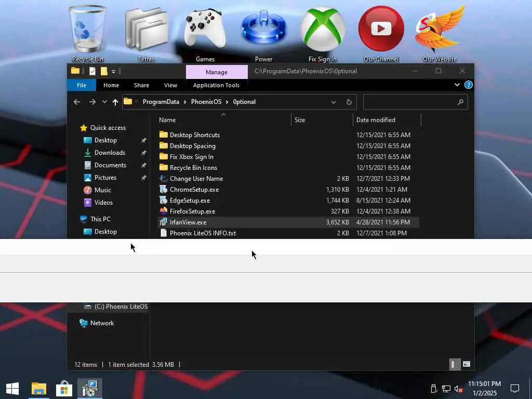Open the Home ribbon tab
This screenshot has width=532, height=399.
coord(111,85)
